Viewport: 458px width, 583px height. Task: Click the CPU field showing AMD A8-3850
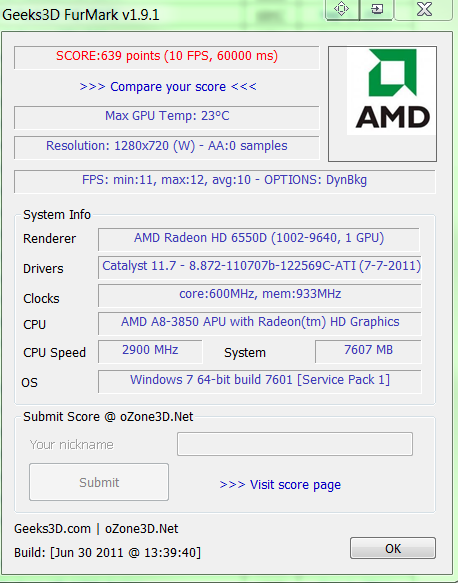click(x=260, y=323)
